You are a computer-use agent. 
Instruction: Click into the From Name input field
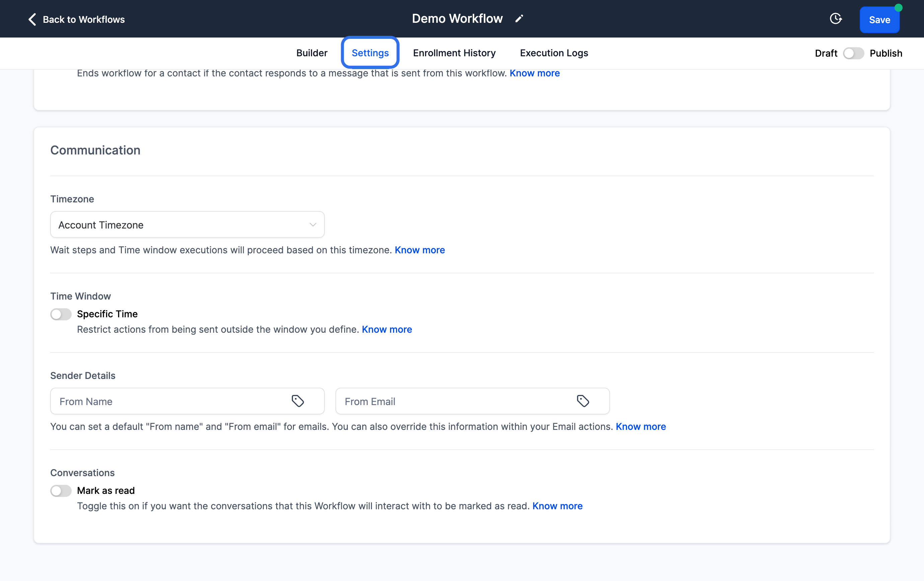pyautogui.click(x=187, y=401)
